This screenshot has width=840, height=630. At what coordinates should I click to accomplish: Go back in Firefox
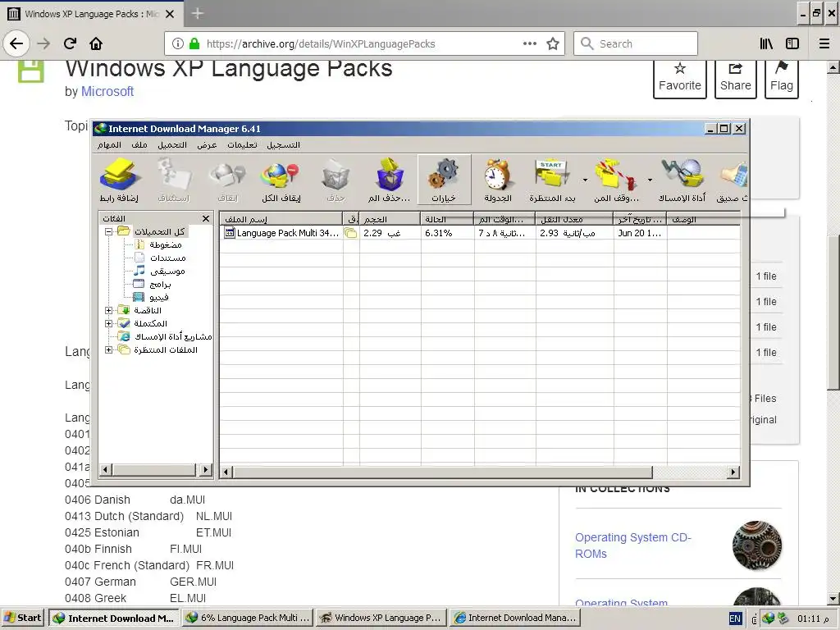point(16,43)
